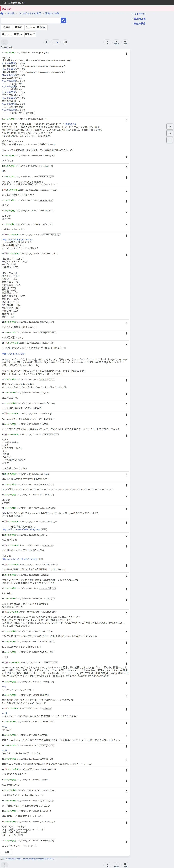Click the 画像 search filter button
Screen dimensions: 174x868
[7, 28]
